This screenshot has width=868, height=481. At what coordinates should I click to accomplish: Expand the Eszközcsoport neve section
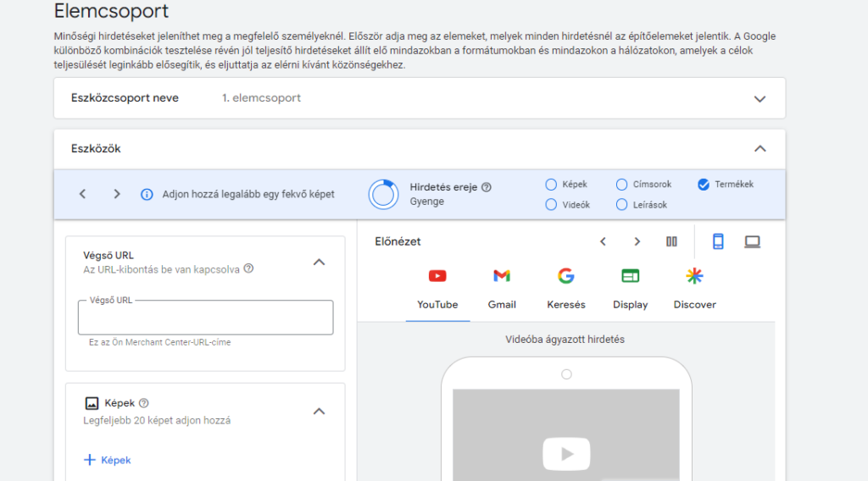759,98
